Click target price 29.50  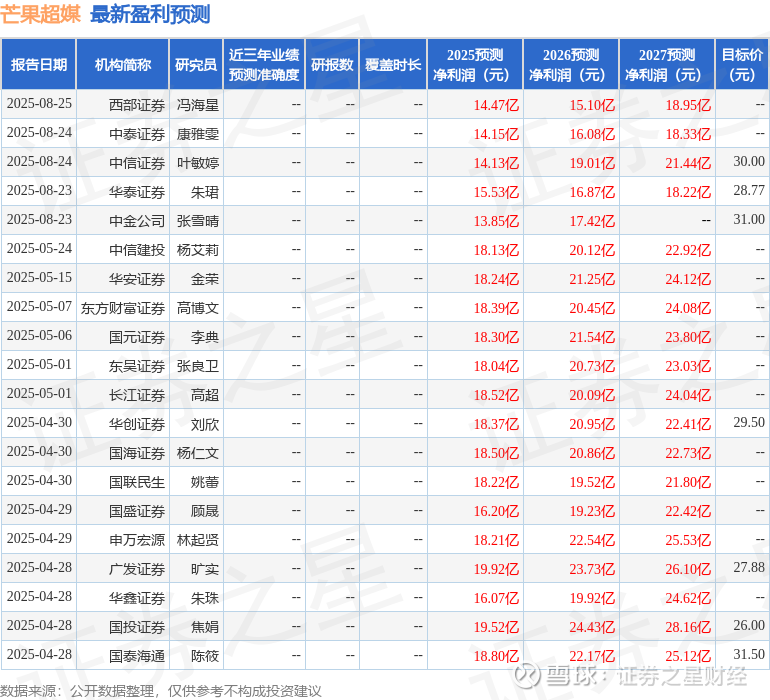[749, 422]
